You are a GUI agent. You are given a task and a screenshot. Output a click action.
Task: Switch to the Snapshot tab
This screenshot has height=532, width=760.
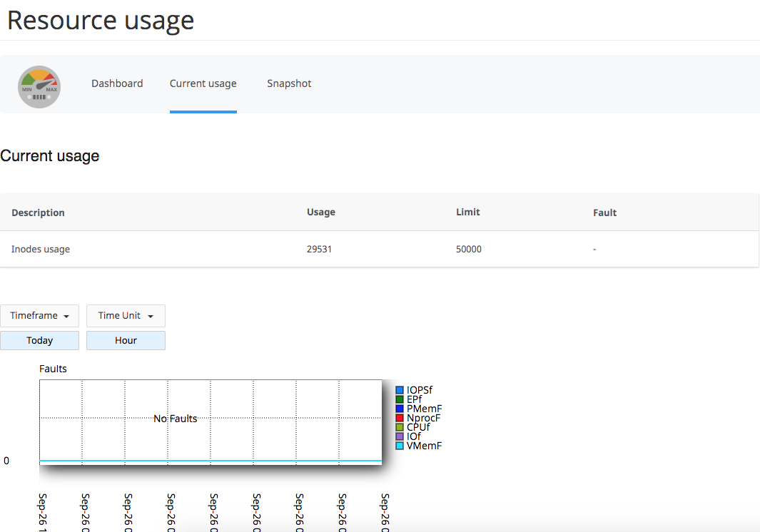289,83
